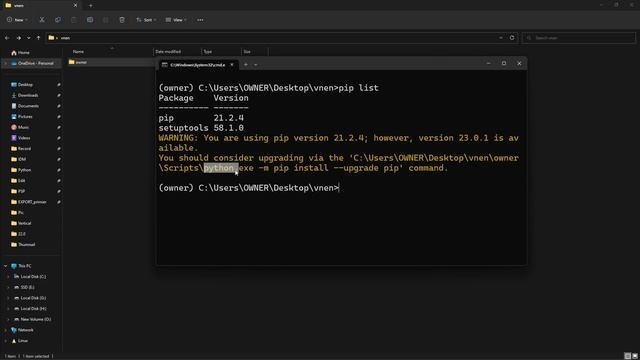Unpin Desktop using its pin icon

pos(59,84)
